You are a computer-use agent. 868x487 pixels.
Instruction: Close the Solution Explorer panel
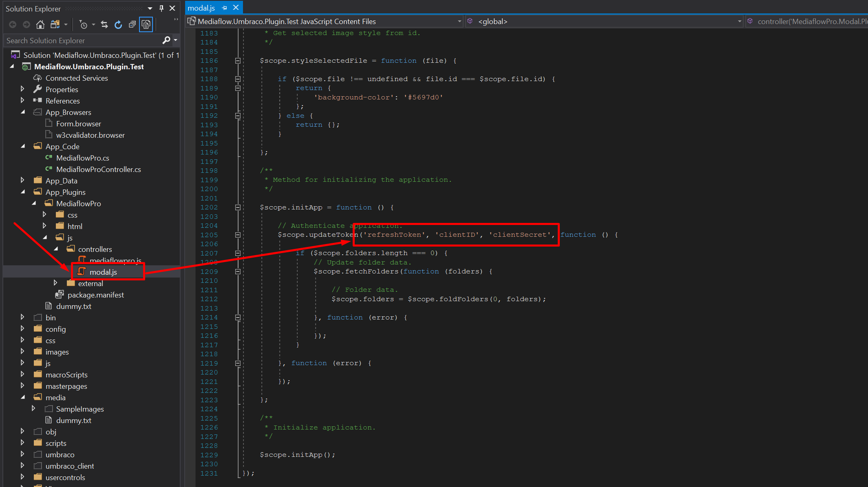[x=172, y=8]
